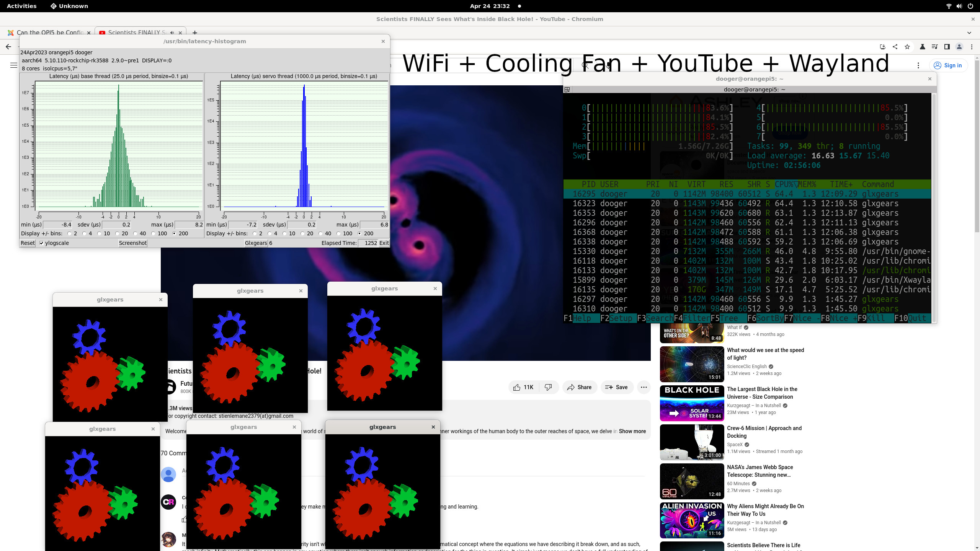Click the Chromium profile avatar icon
The height and width of the screenshot is (551, 980).
point(959,47)
